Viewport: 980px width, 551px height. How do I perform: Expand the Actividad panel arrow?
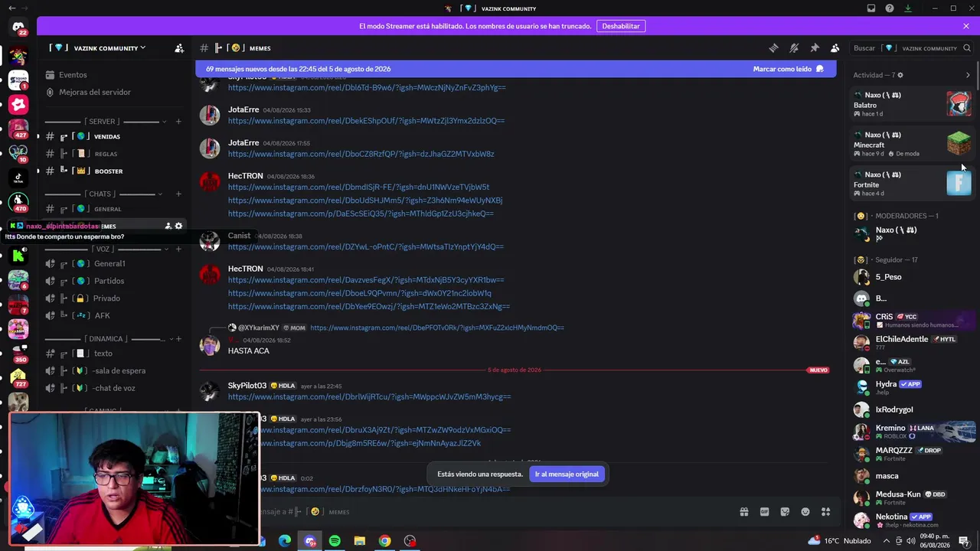[968, 75]
